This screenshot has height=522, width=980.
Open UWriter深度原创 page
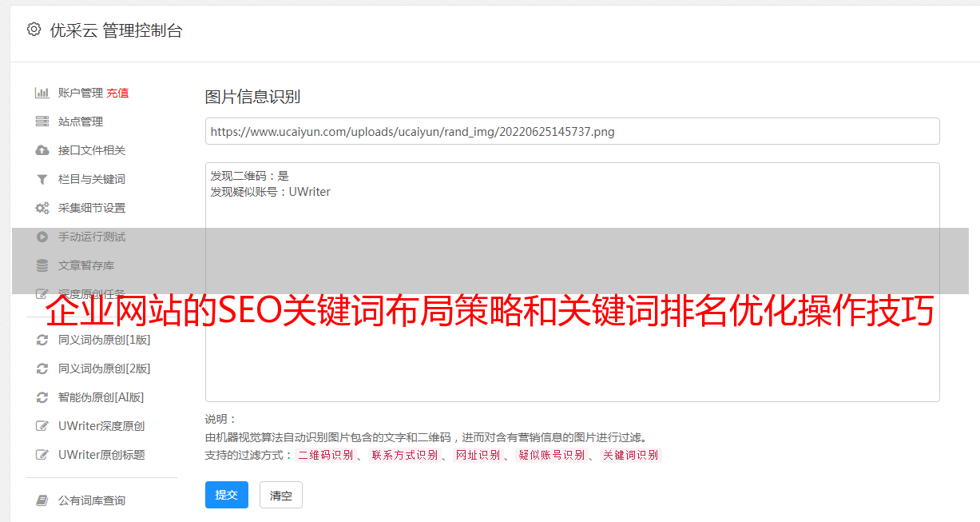coord(101,426)
